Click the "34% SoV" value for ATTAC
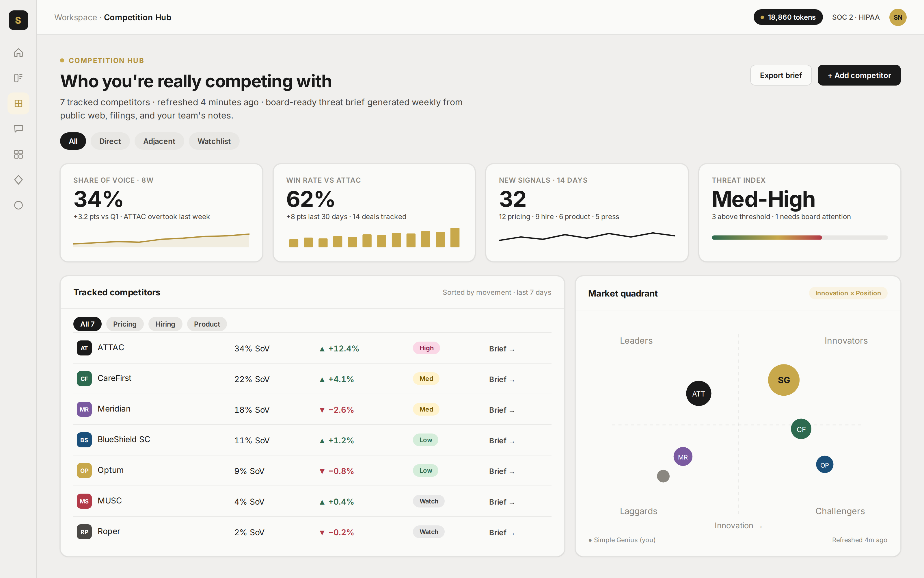The width and height of the screenshot is (924, 578). coord(252,349)
